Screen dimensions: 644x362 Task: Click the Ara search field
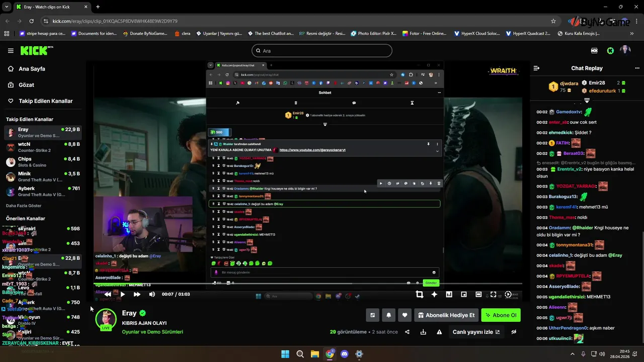[322, 51]
